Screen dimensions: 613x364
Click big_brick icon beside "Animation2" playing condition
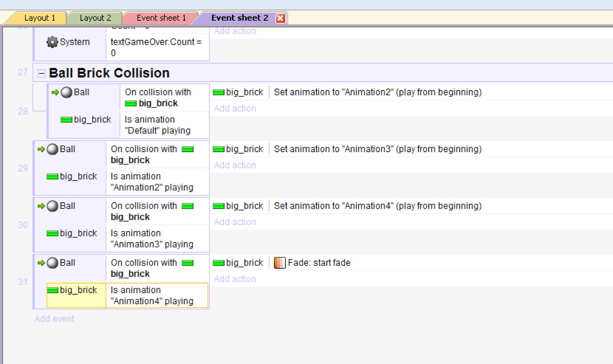52,177
